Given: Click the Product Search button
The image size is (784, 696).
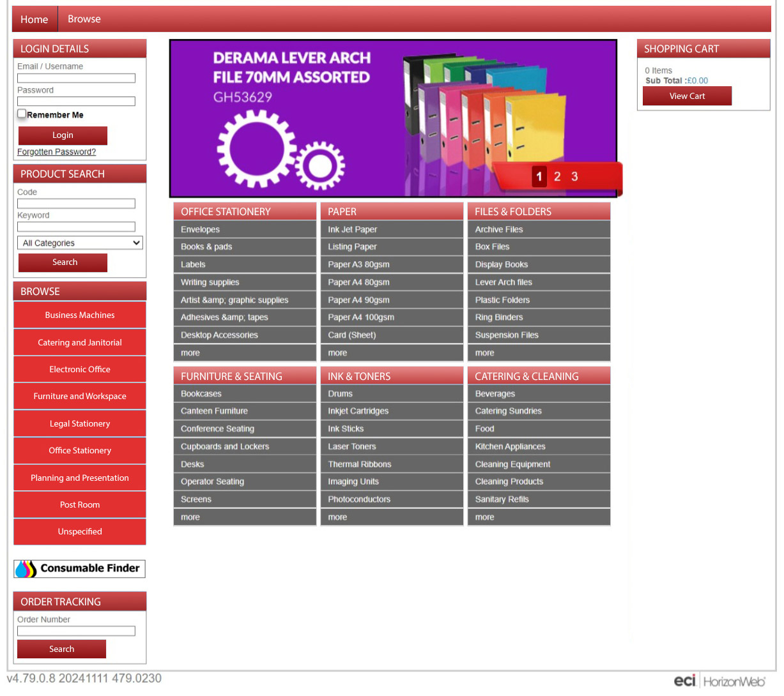Looking at the screenshot, I should (x=63, y=262).
